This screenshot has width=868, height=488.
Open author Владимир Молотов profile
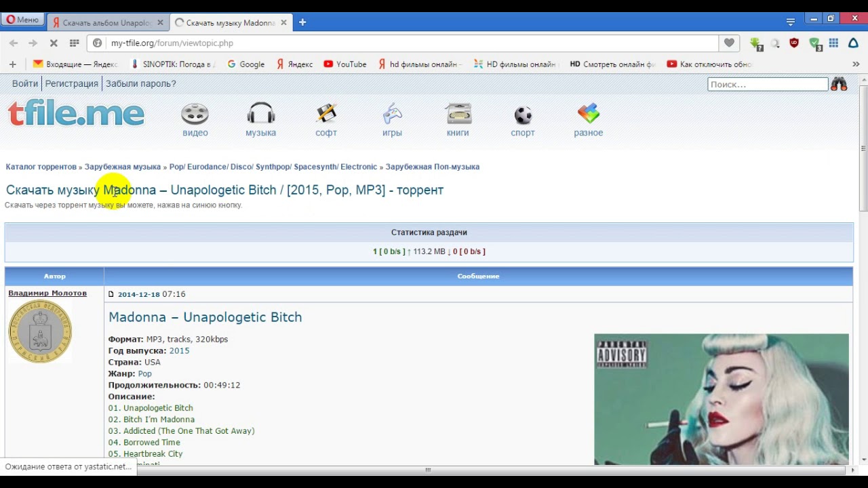[47, 293]
